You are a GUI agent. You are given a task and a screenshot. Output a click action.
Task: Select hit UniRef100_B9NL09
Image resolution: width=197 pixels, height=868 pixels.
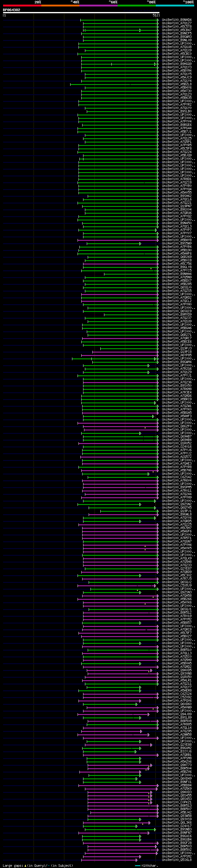click(177, 40)
